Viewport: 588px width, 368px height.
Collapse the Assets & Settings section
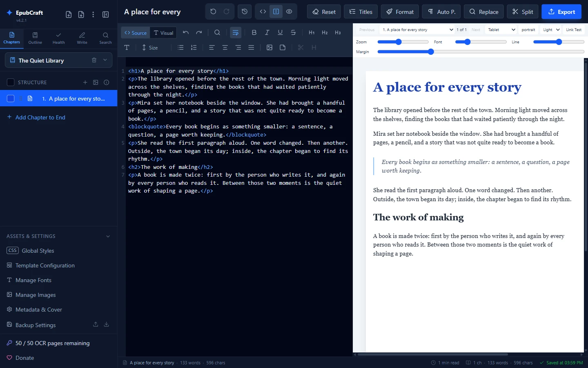pos(108,236)
